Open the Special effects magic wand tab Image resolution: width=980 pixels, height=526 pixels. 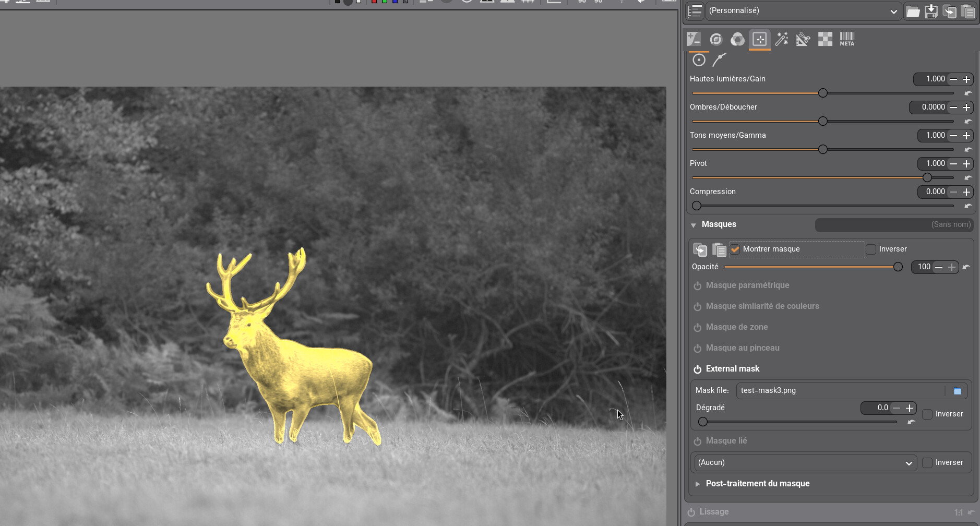click(781, 39)
